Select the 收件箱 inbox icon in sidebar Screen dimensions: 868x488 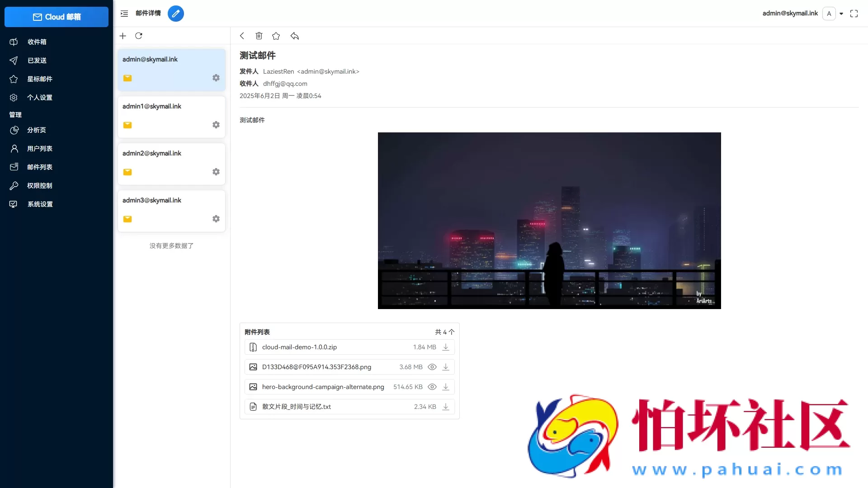(14, 42)
